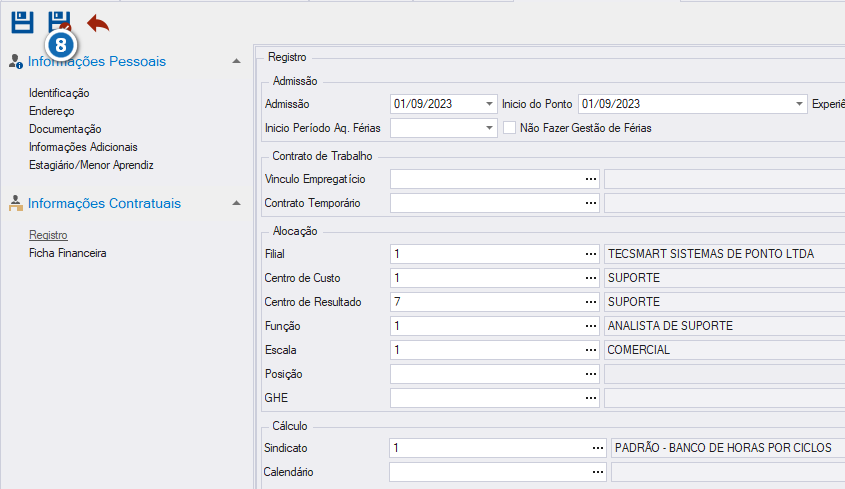Open Estagiário/Menor Aprendiz page
The width and height of the screenshot is (845, 489).
coord(91,165)
